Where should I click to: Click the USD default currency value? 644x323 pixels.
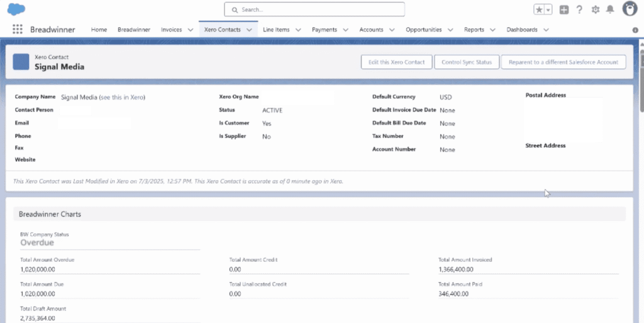pos(446,98)
